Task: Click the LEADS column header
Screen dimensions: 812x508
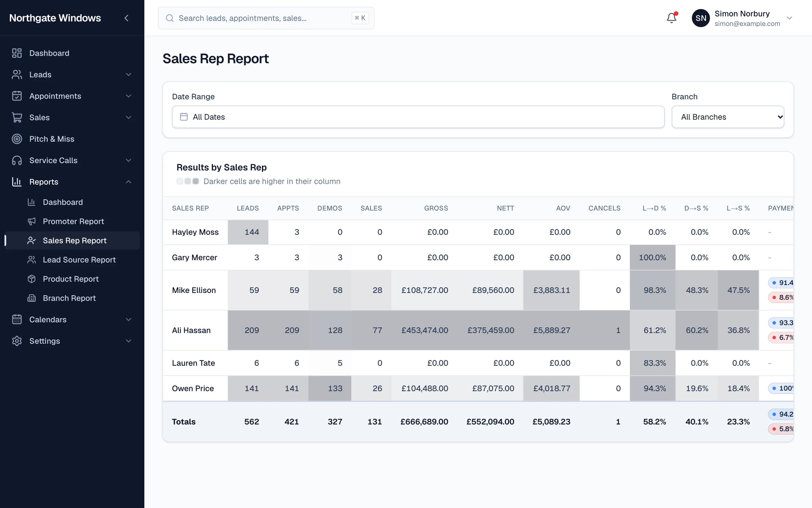Action: [x=248, y=208]
